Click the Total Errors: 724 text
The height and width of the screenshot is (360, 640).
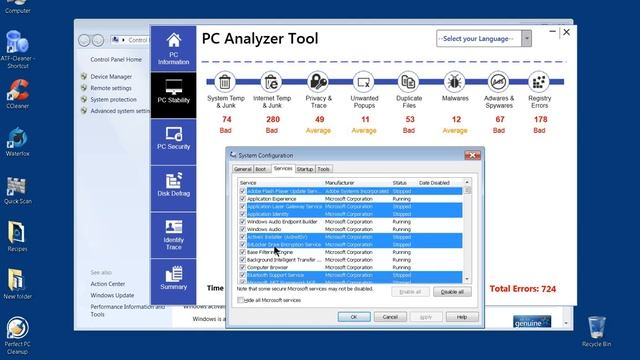(522, 289)
